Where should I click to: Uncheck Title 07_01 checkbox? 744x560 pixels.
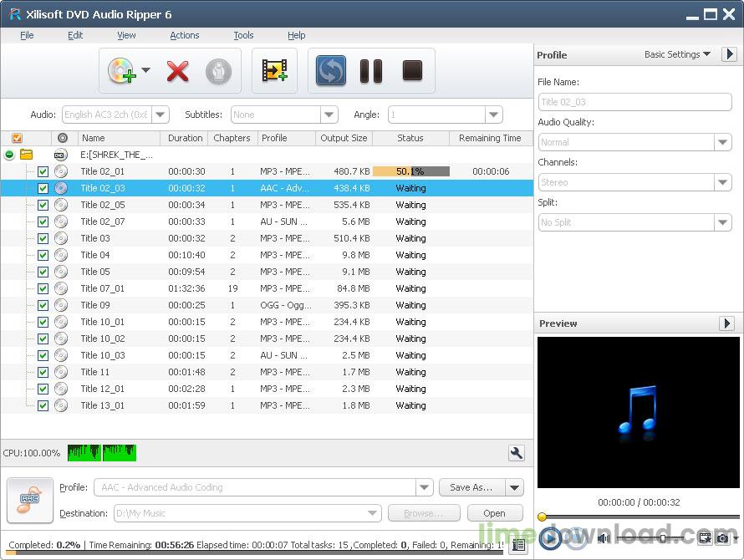click(43, 288)
